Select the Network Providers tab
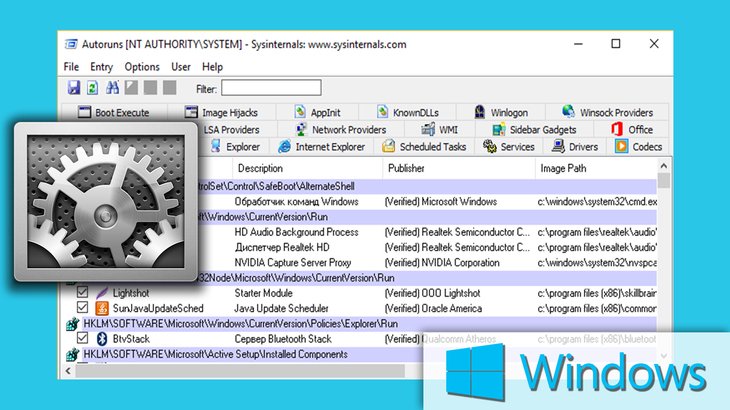Viewport: 730px width, 410px height. click(x=341, y=130)
